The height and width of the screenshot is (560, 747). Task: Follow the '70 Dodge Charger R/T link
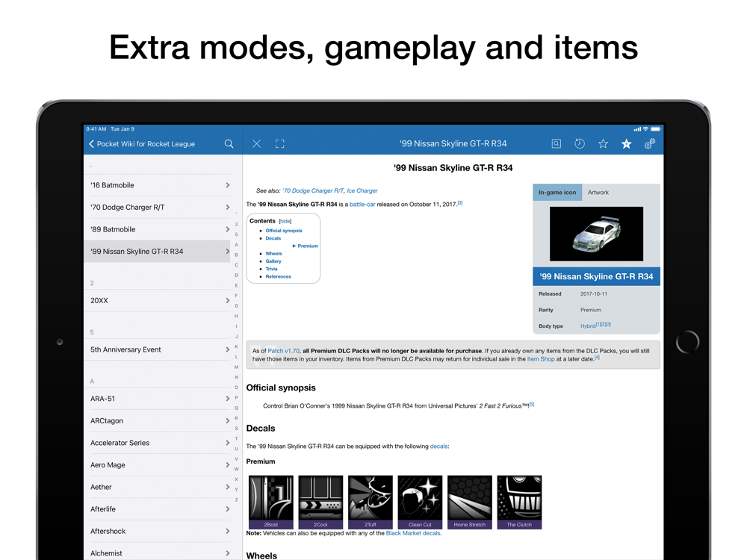[313, 190]
